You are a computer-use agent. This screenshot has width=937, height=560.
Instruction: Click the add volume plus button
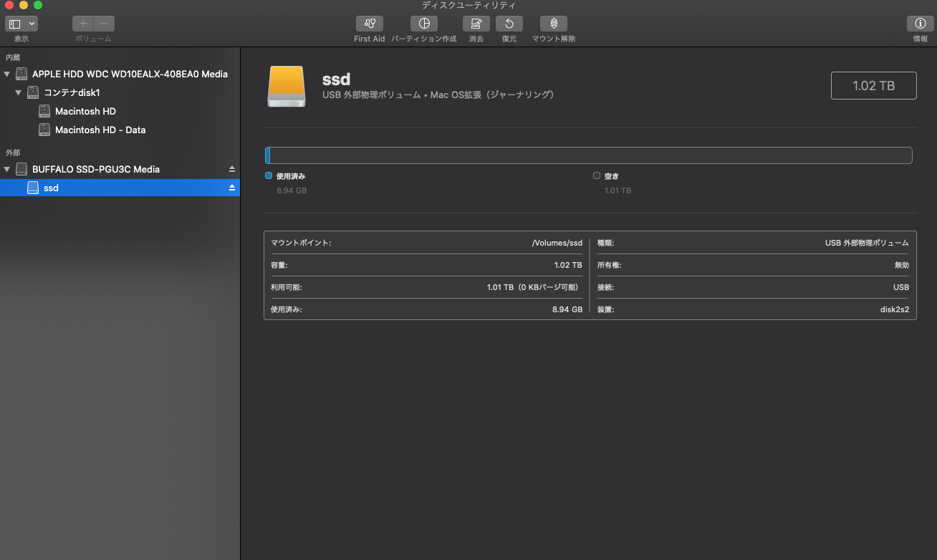(83, 24)
